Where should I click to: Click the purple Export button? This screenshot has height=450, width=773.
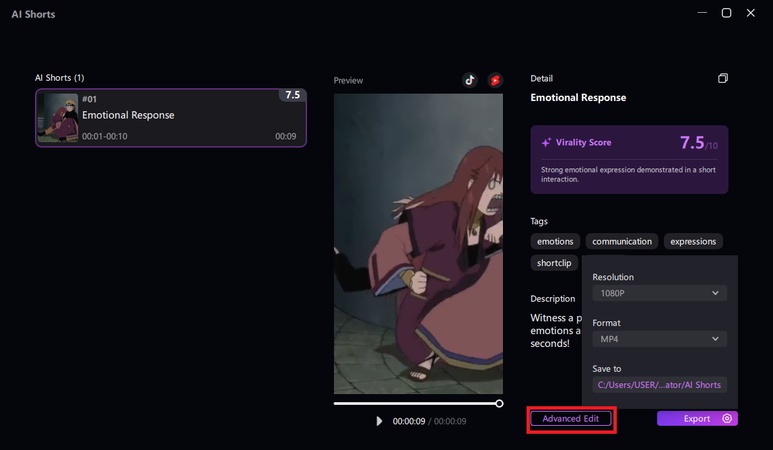pyautogui.click(x=690, y=419)
